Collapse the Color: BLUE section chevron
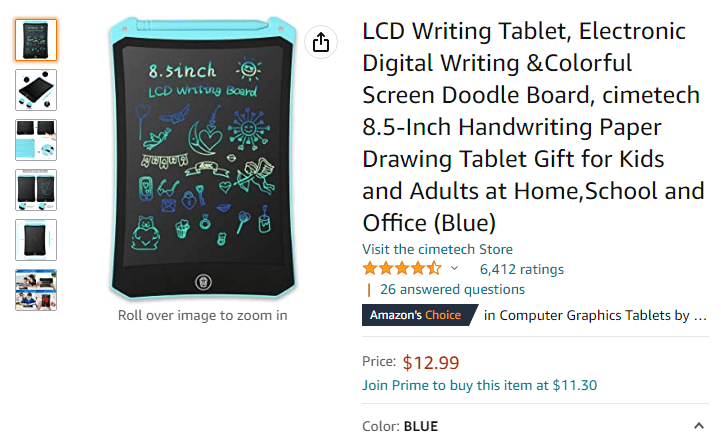 pos(699,426)
